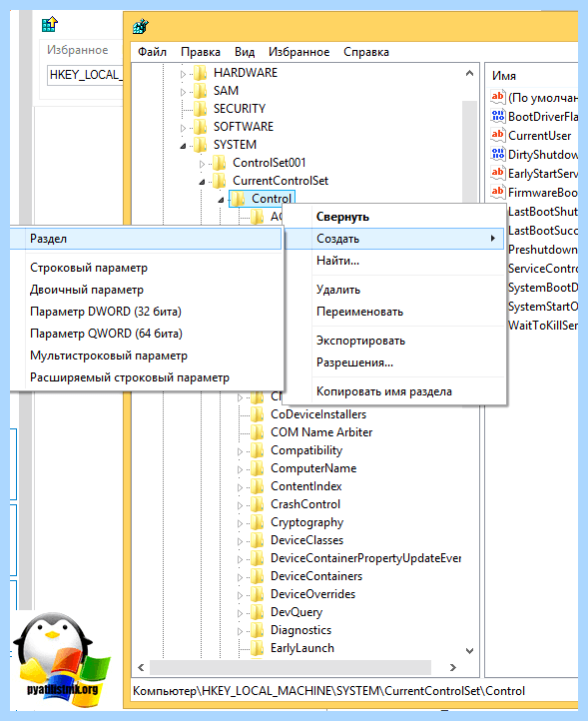Click the background regedit window icon

(49, 24)
